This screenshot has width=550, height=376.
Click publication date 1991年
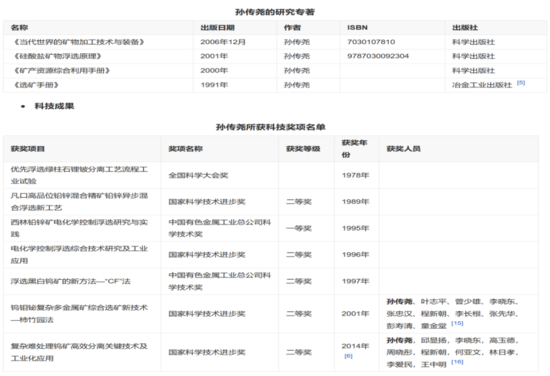[x=214, y=85]
